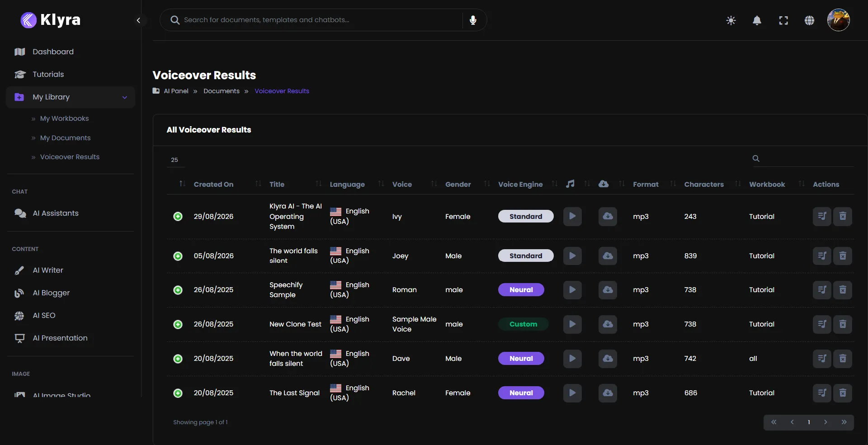Image resolution: width=868 pixels, height=445 pixels.
Task: Activate voice search microphone icon
Action: (473, 20)
